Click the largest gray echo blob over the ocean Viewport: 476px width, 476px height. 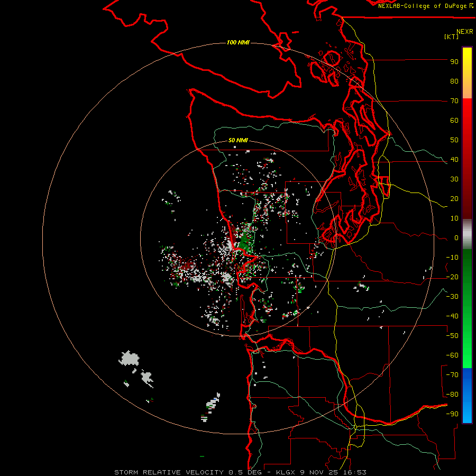click(x=130, y=359)
